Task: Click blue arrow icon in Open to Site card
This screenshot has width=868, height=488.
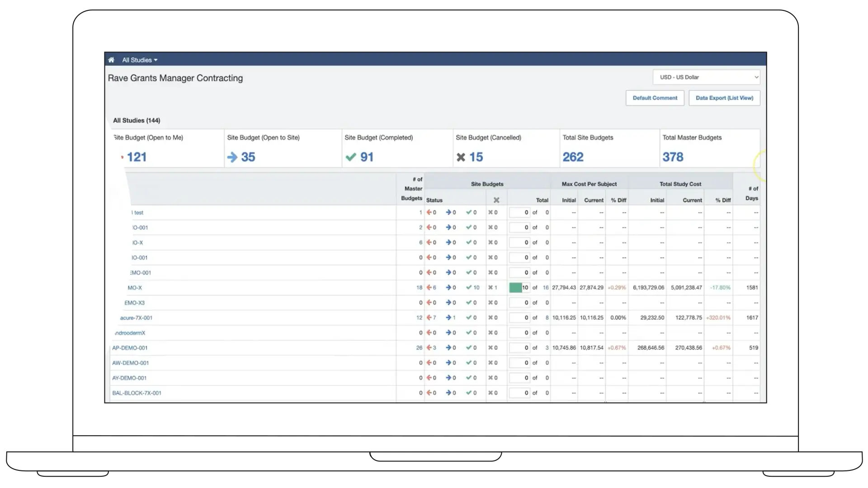Action: (x=232, y=157)
